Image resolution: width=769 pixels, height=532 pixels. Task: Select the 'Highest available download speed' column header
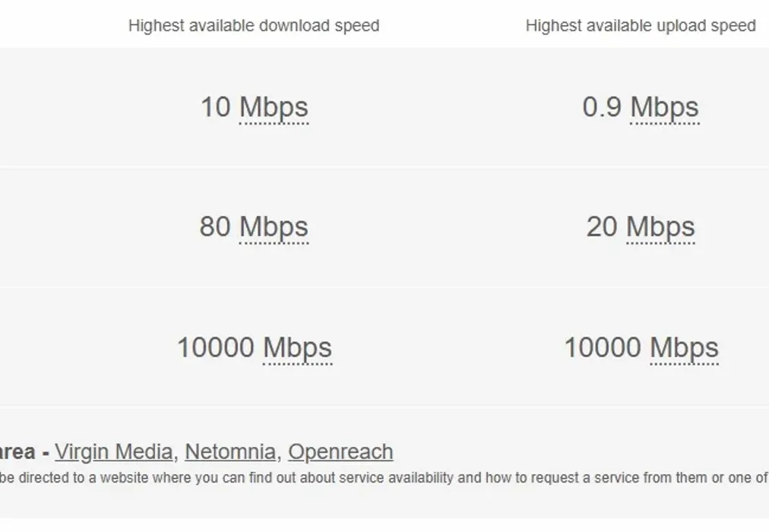click(254, 26)
